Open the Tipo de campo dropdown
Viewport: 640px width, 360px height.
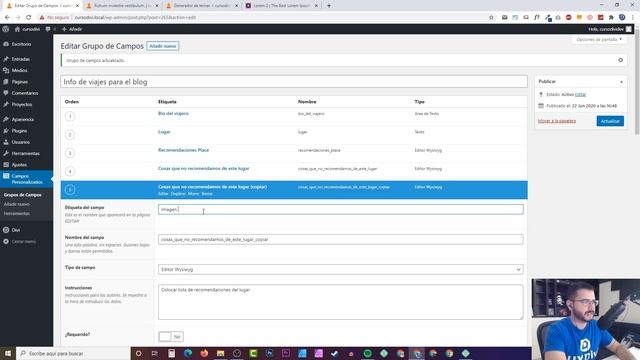coord(340,269)
